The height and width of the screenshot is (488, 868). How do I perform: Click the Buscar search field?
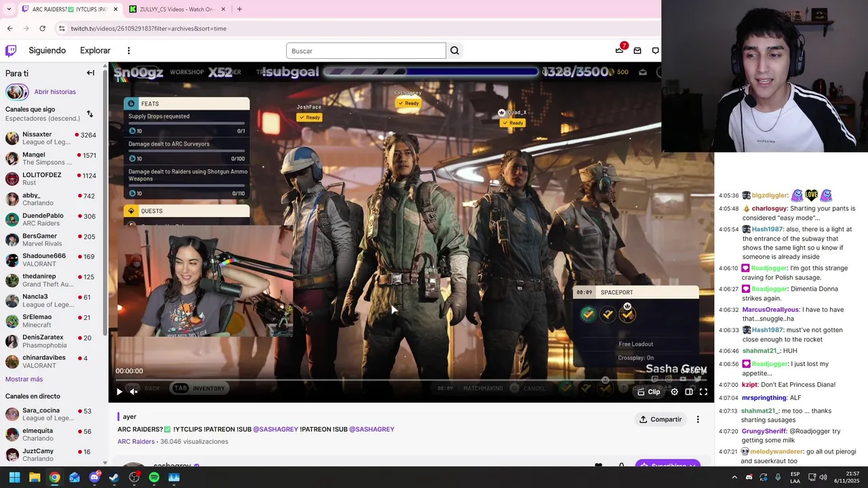[366, 51]
